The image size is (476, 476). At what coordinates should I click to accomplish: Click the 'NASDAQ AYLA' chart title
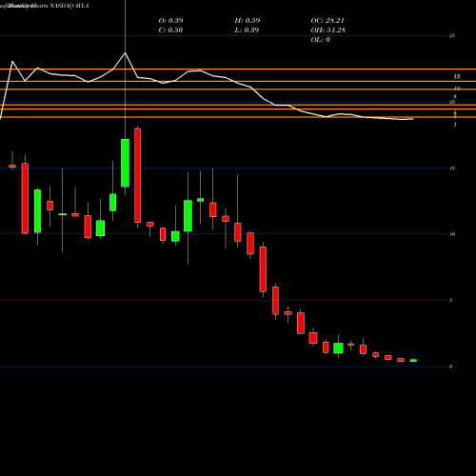pos(69,6)
